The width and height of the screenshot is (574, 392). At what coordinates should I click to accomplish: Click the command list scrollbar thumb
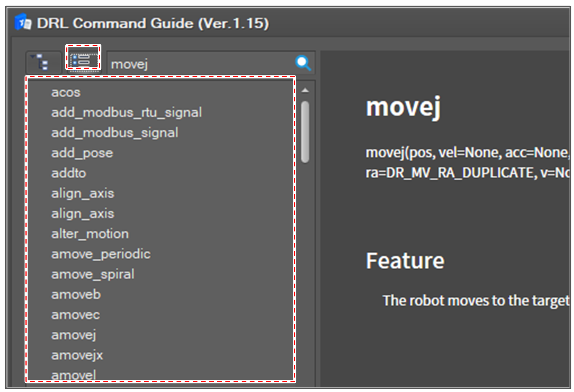305,131
